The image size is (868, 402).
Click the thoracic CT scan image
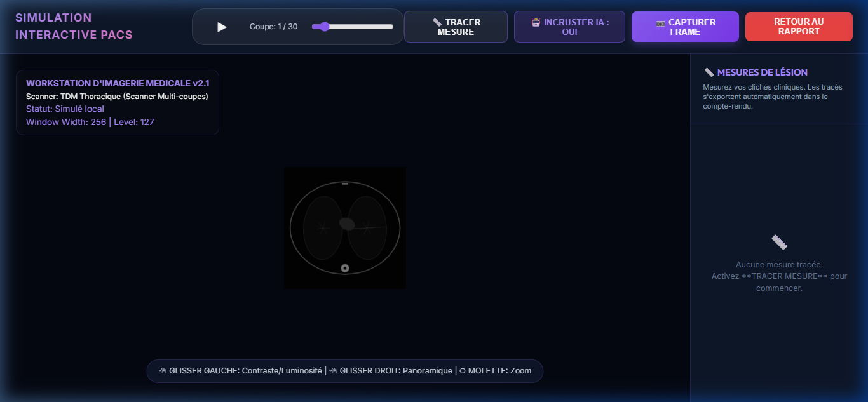coord(345,228)
